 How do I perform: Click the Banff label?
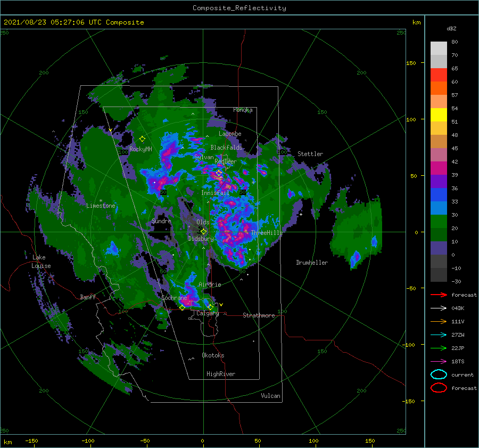[x=88, y=297]
